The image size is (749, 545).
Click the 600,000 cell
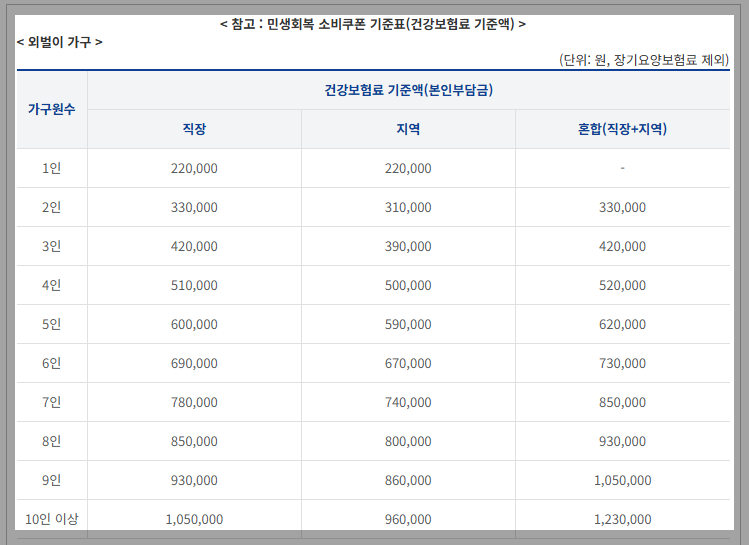194,324
